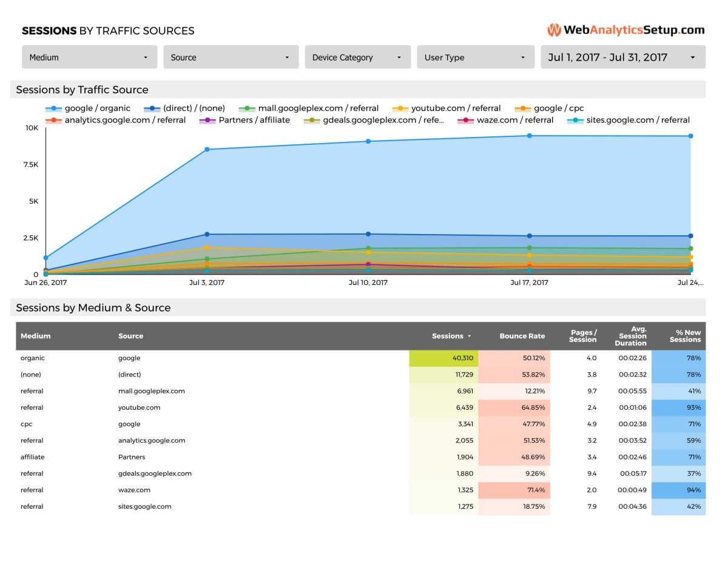Expand the Device Category dropdown
Viewport: 728px width, 562px height.
(357, 57)
